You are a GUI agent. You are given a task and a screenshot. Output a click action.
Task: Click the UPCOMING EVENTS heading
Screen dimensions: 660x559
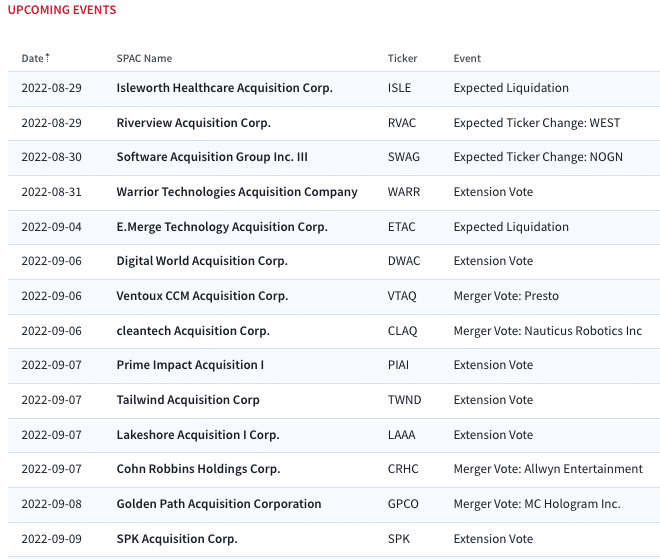tap(62, 10)
